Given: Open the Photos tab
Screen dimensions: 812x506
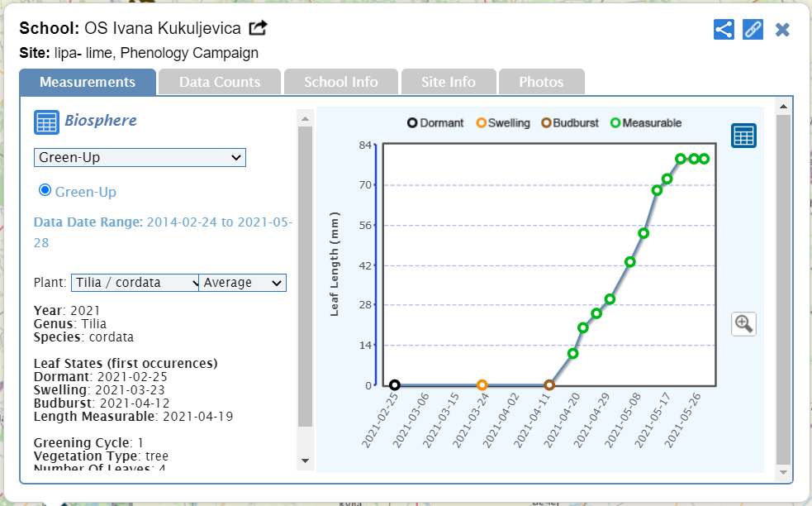Looking at the screenshot, I should pos(541,82).
